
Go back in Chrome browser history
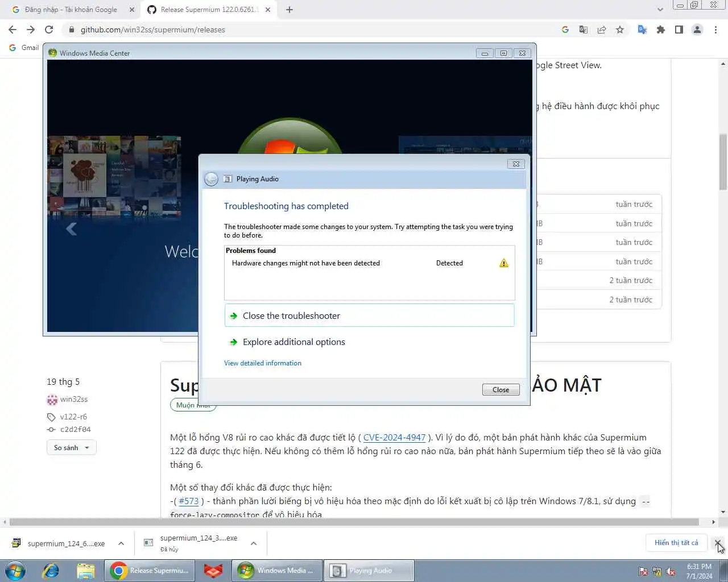tap(13, 30)
